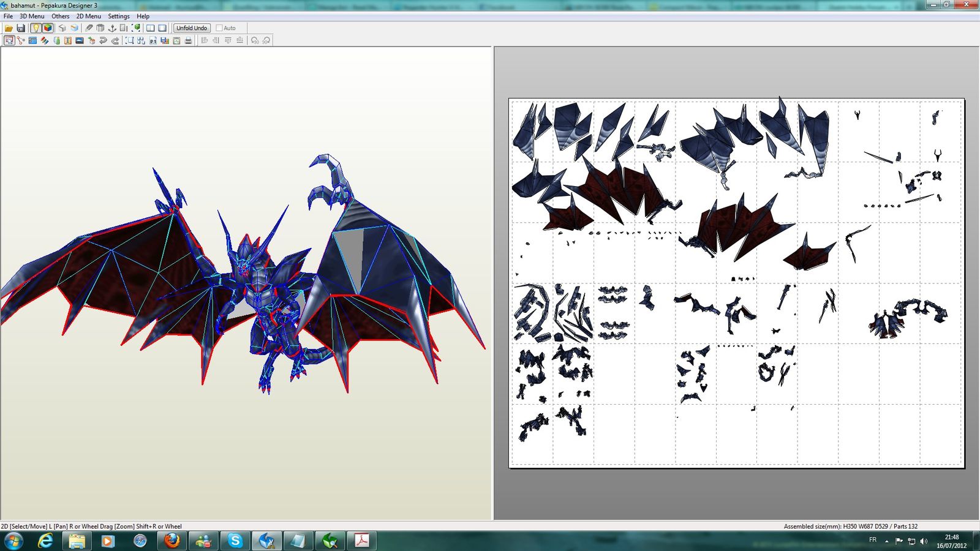Click the volume speaker tray icon
This screenshot has height=551, width=980.
click(x=924, y=541)
